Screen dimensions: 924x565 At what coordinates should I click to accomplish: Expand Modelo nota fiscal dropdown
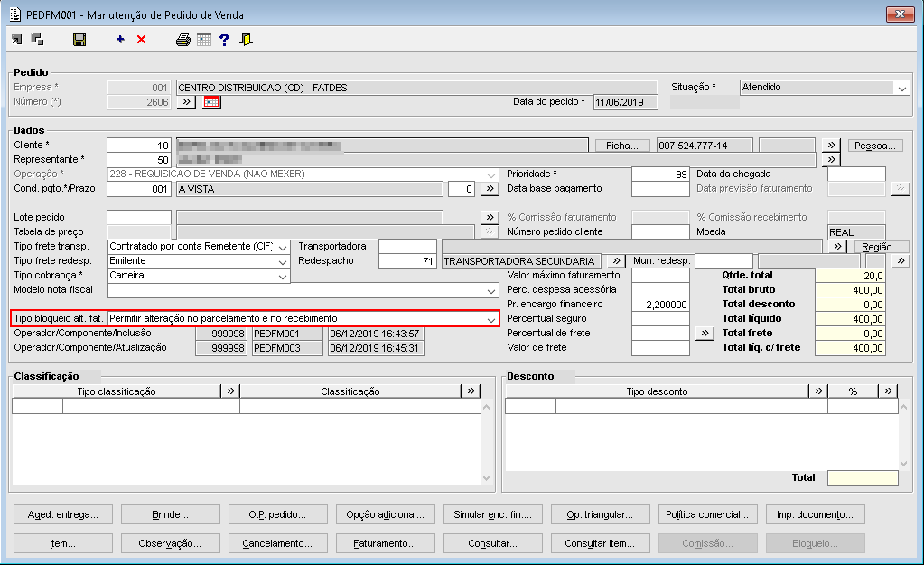[490, 291]
